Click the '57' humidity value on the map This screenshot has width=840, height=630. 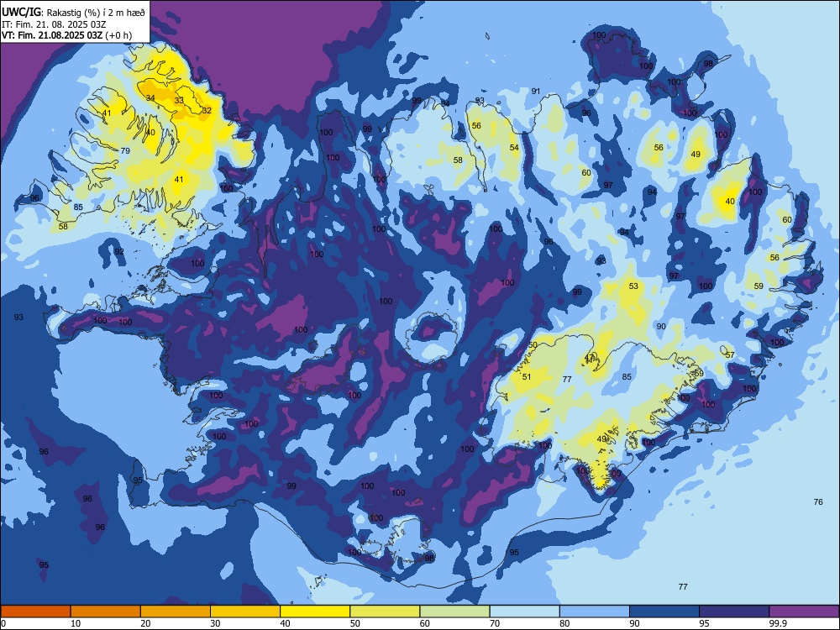[730, 355]
